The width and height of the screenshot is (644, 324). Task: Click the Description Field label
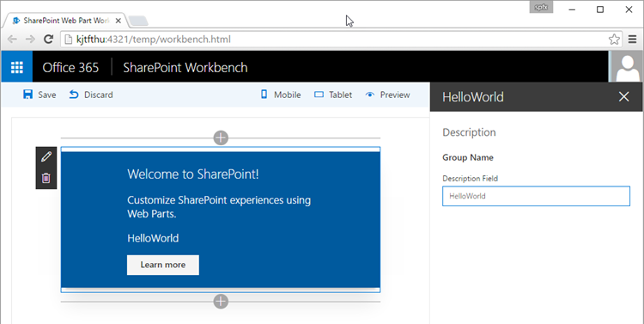(x=470, y=179)
